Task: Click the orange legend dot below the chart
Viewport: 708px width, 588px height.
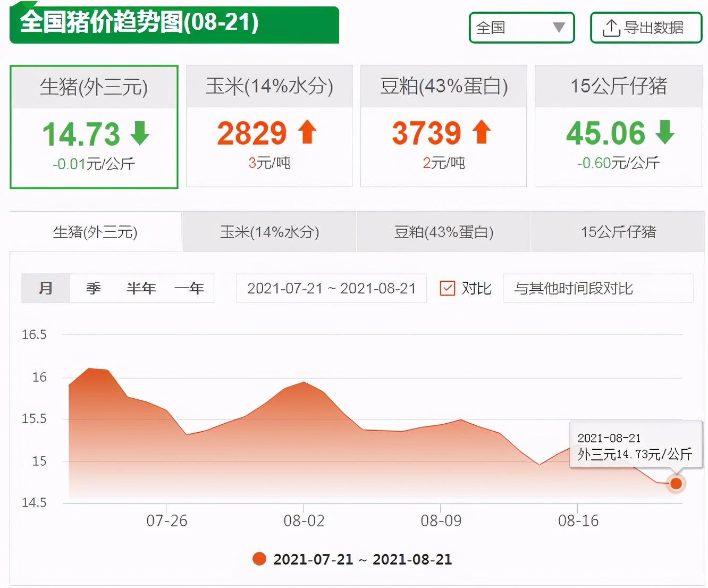Action: point(259,559)
